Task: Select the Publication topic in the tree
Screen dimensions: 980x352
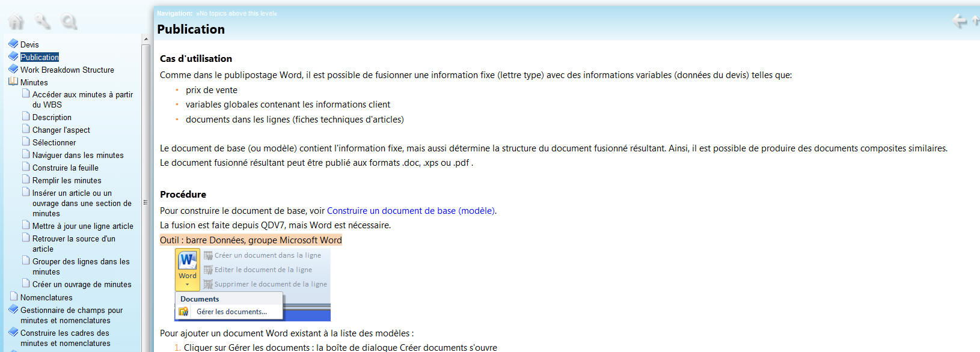Action: click(x=40, y=57)
